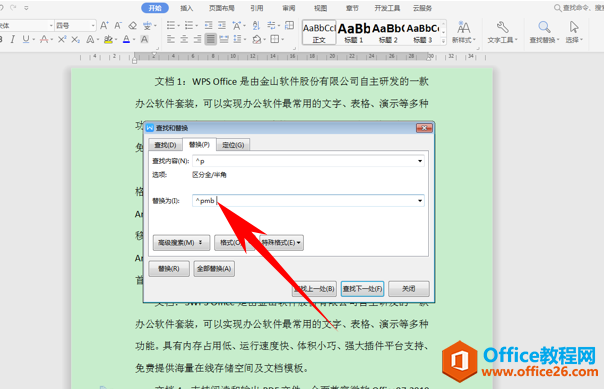
Task: Apply the 正文 style
Action: tap(319, 32)
